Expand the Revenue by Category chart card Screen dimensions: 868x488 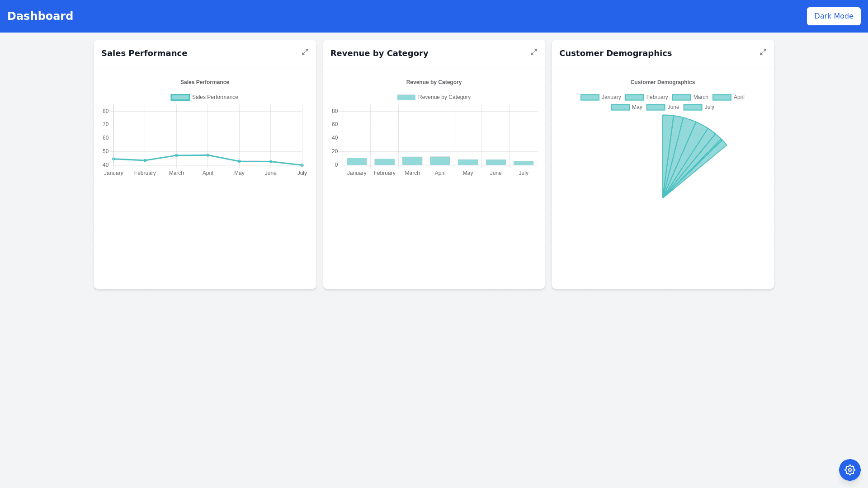pos(534,52)
